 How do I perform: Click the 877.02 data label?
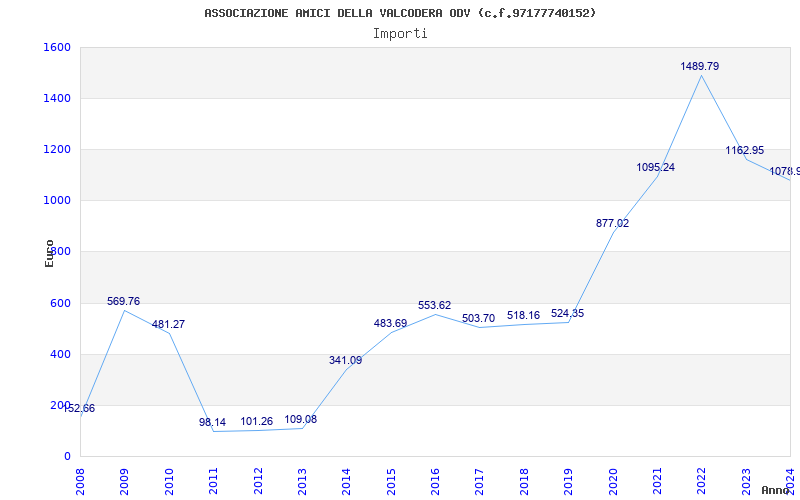click(x=612, y=223)
